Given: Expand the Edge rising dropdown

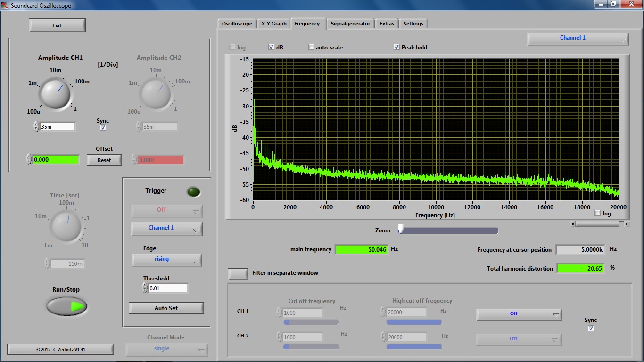Looking at the screenshot, I should (166, 260).
